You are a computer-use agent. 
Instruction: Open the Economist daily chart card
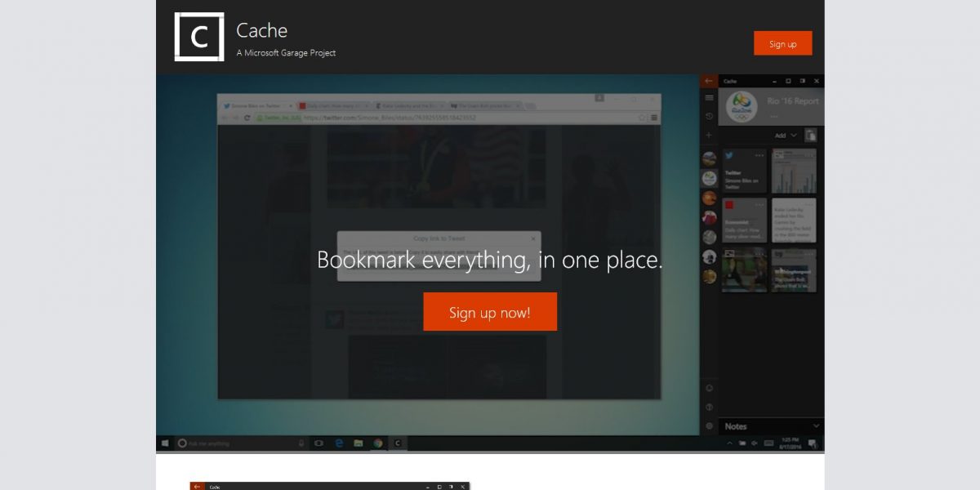coord(744,220)
